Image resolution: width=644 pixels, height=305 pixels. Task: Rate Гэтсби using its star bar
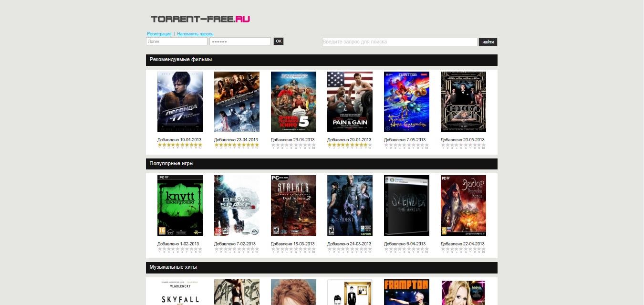463,145
